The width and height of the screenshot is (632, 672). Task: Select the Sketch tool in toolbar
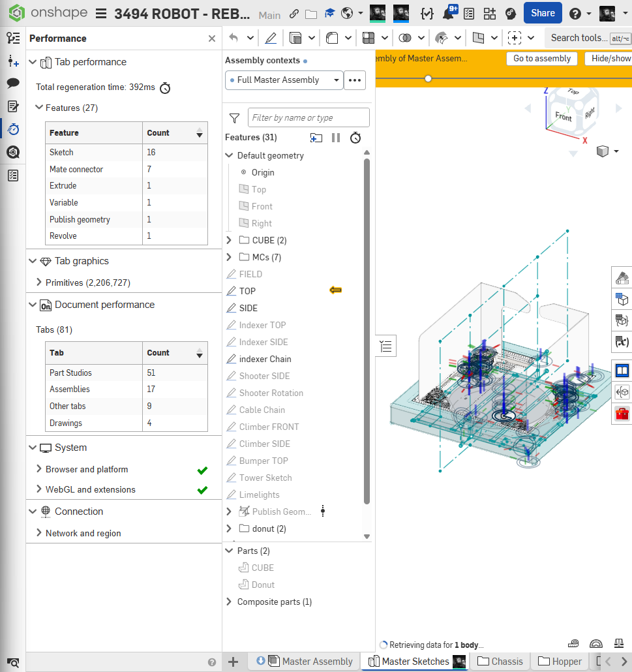click(x=271, y=38)
